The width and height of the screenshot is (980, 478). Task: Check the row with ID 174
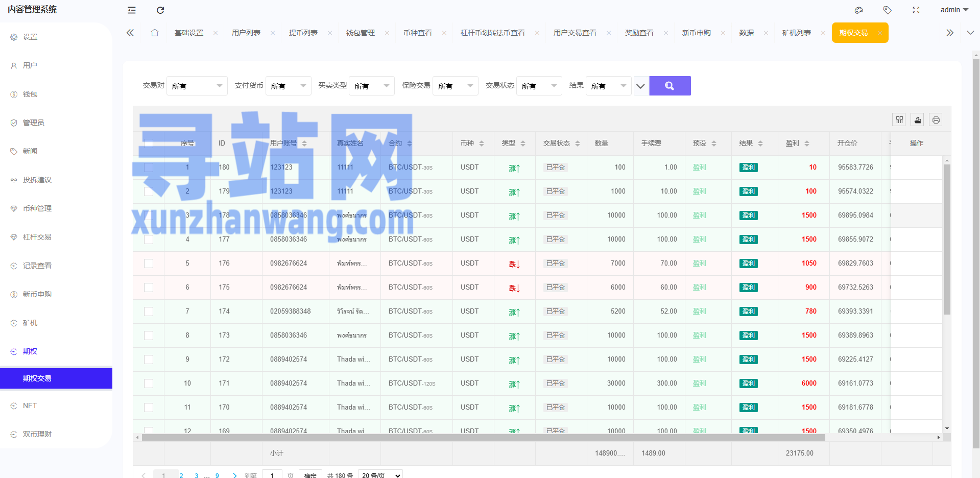click(149, 312)
